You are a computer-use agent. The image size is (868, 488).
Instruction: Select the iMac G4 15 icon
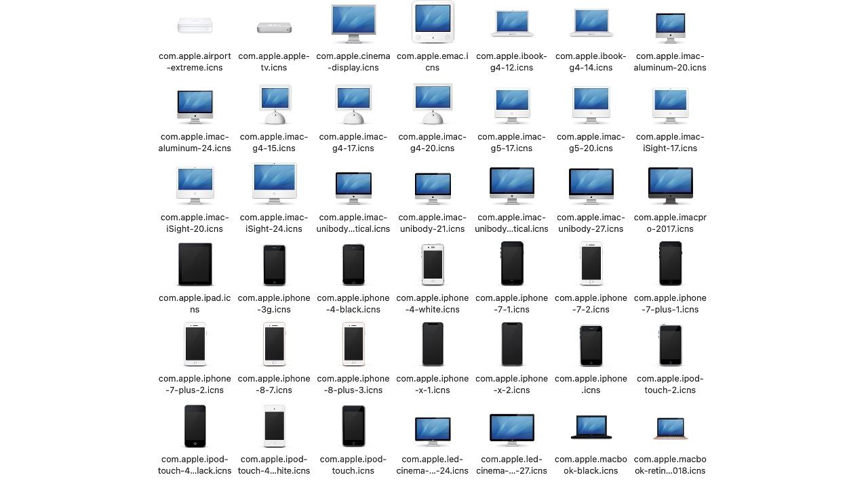274,105
